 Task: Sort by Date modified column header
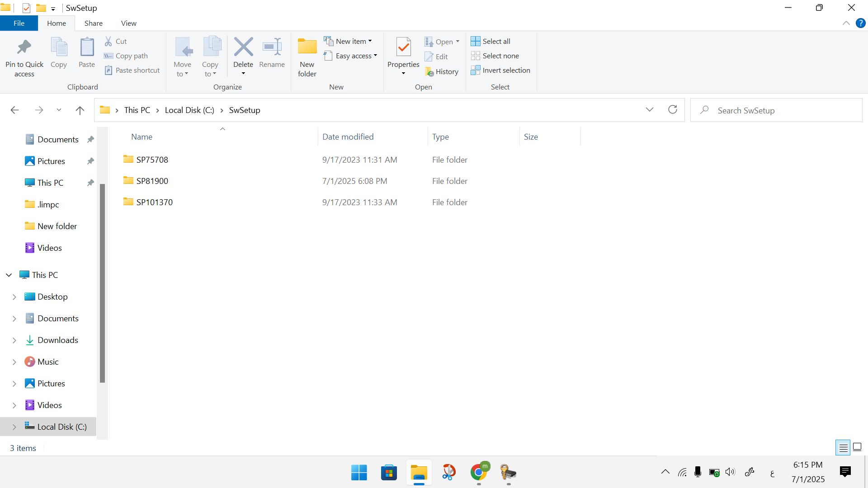pos(348,137)
